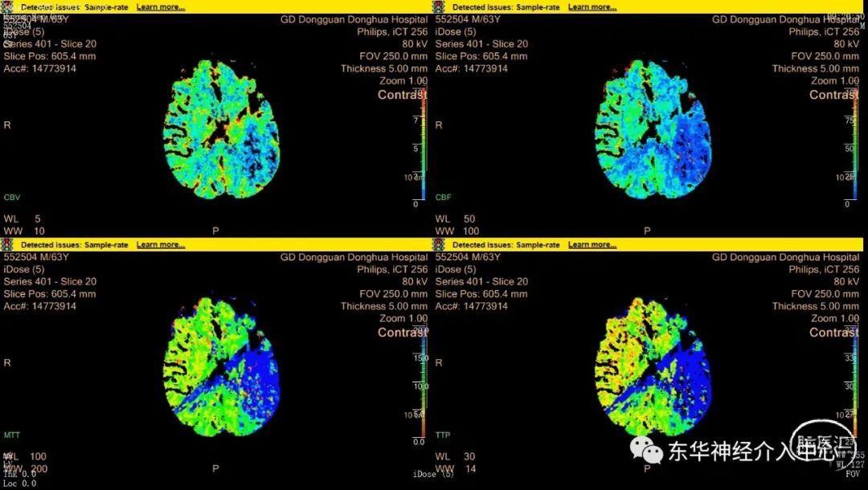
Task: Click 'Detected issues: Sample-rate' banner in TTP panel
Action: (506, 244)
